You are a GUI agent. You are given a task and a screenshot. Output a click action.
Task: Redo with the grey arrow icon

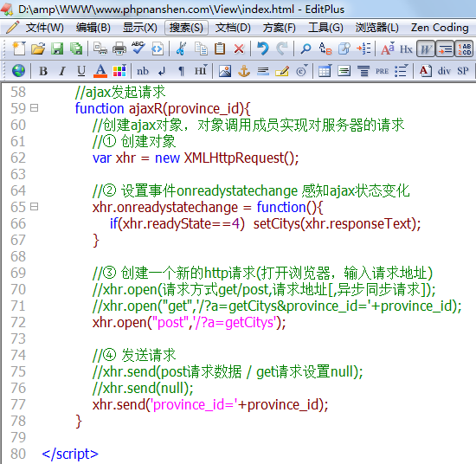[282, 48]
